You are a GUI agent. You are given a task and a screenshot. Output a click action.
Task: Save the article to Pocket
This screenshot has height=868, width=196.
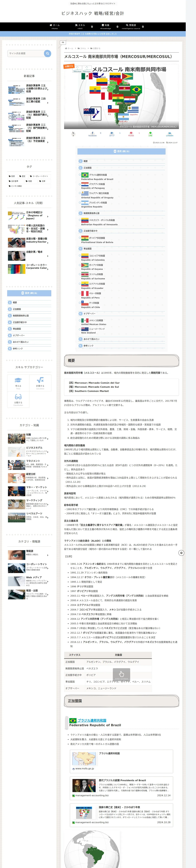131,134
